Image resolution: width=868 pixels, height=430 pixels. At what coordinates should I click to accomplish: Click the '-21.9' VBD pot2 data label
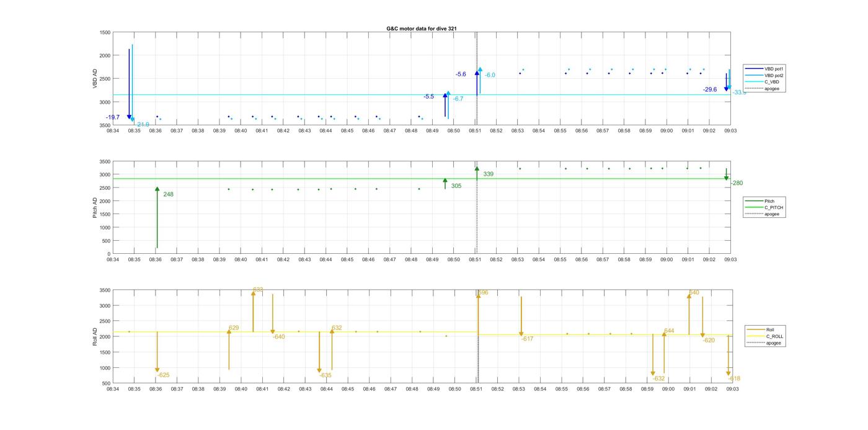(x=143, y=125)
